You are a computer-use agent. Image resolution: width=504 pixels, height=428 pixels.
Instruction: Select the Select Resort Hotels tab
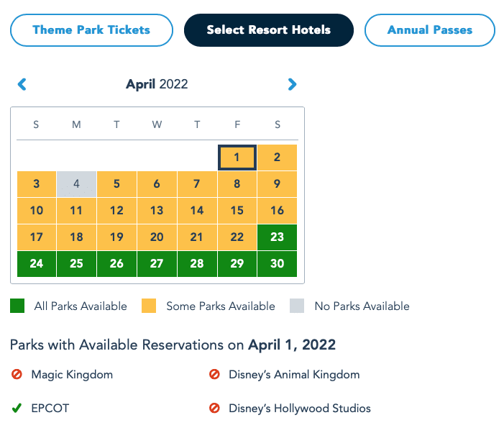click(269, 30)
